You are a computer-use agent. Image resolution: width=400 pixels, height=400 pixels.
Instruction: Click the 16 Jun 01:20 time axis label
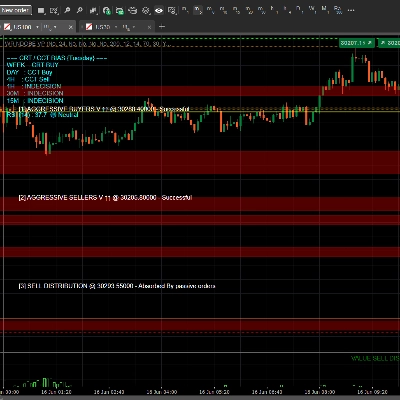point(56,392)
